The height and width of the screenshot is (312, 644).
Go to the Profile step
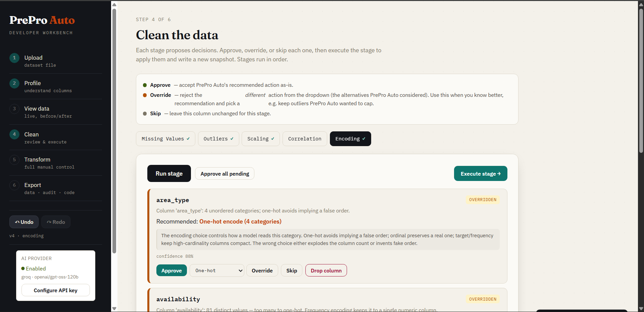[56, 86]
